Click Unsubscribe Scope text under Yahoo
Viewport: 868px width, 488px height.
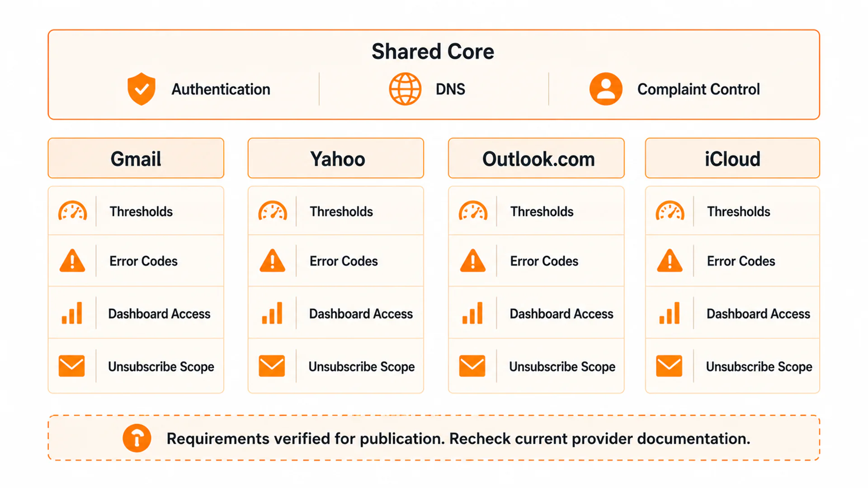click(362, 366)
